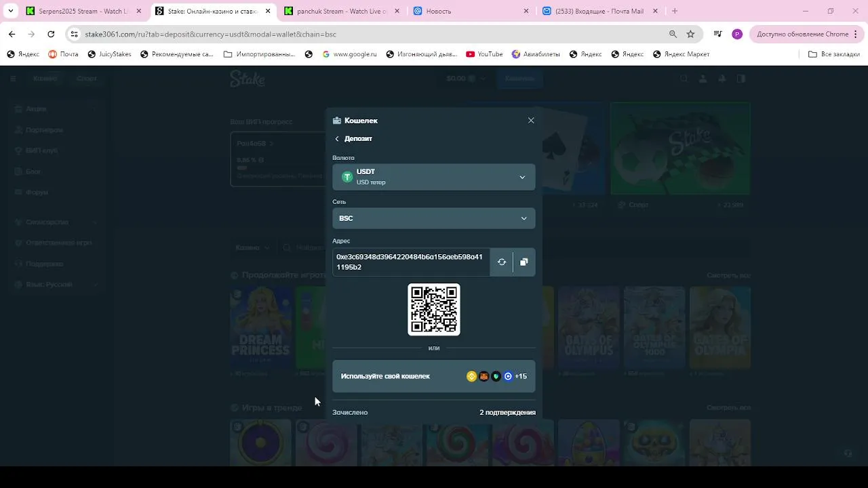Click Смотреть все in Игры в тренде
The image size is (868, 488).
pyautogui.click(x=728, y=408)
